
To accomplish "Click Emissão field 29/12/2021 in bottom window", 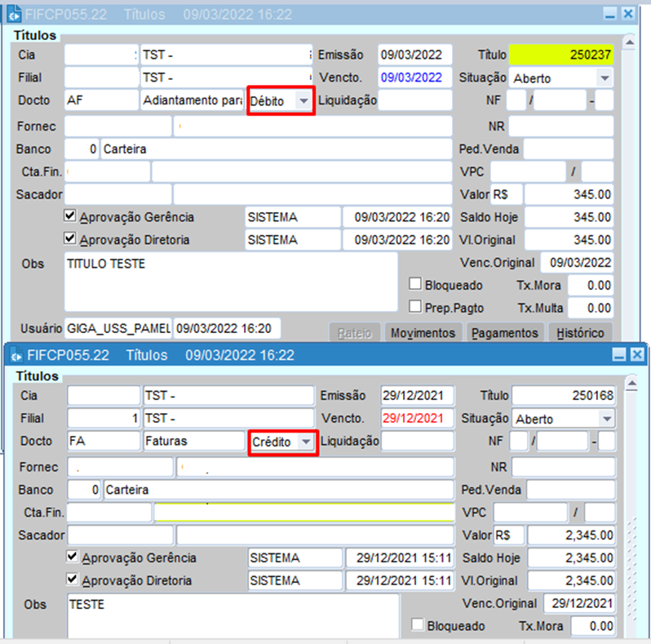I will click(417, 396).
